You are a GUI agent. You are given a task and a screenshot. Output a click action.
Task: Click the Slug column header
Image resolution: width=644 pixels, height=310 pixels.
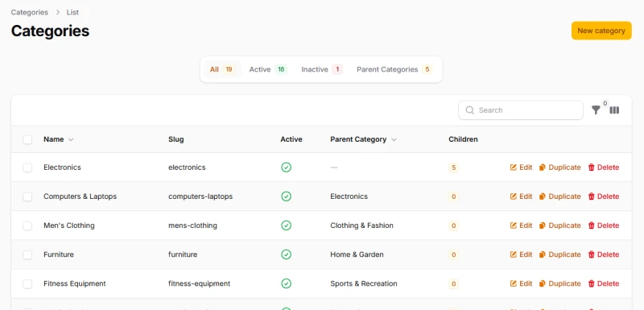176,139
